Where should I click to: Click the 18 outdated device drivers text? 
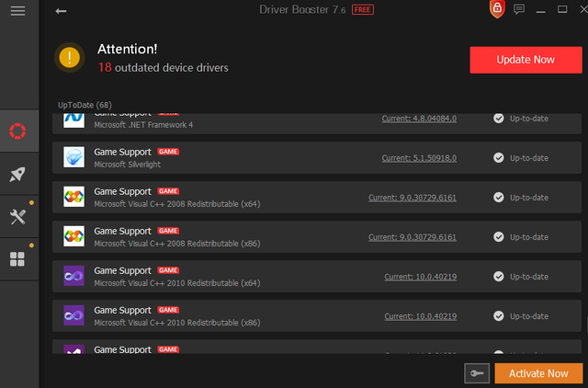[164, 67]
